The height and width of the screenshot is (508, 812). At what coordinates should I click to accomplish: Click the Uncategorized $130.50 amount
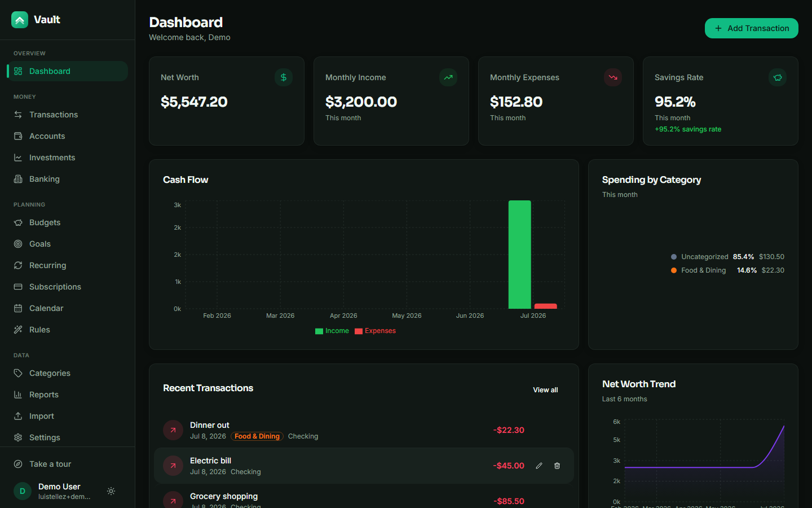click(771, 257)
